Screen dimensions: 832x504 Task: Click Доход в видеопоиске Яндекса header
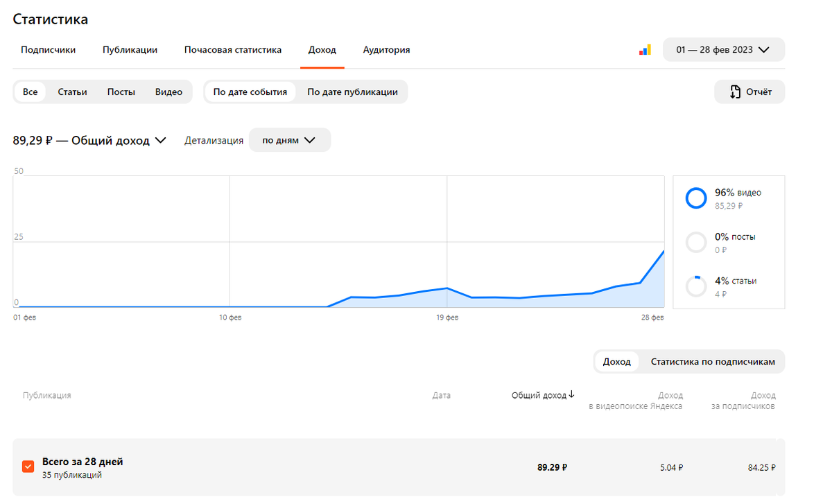coord(636,401)
